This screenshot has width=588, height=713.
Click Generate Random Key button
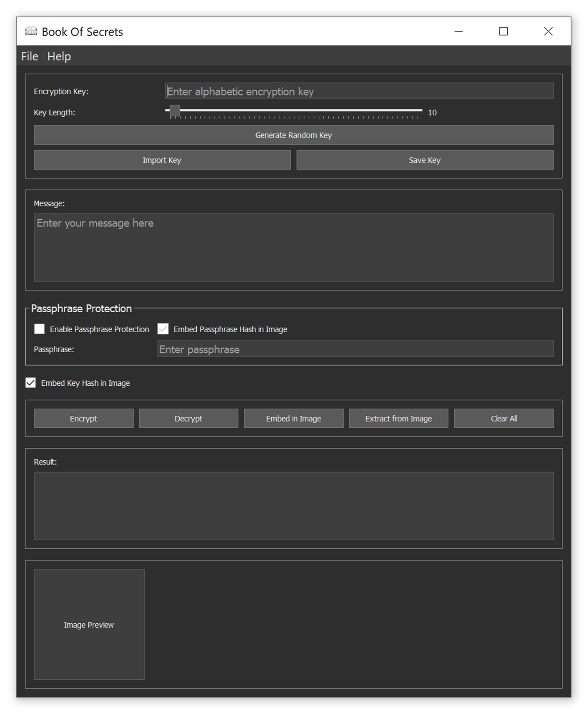pyautogui.click(x=293, y=135)
